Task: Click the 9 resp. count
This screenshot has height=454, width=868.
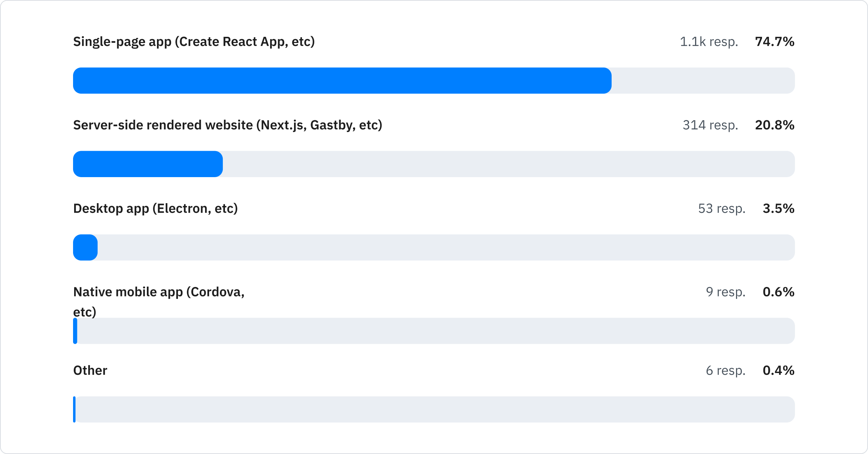Action: pos(726,292)
